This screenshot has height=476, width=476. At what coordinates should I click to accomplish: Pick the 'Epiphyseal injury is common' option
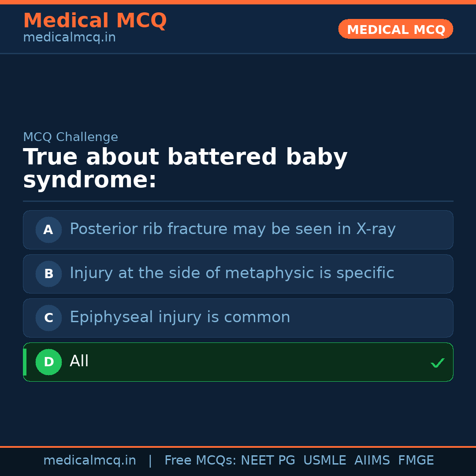click(180, 317)
